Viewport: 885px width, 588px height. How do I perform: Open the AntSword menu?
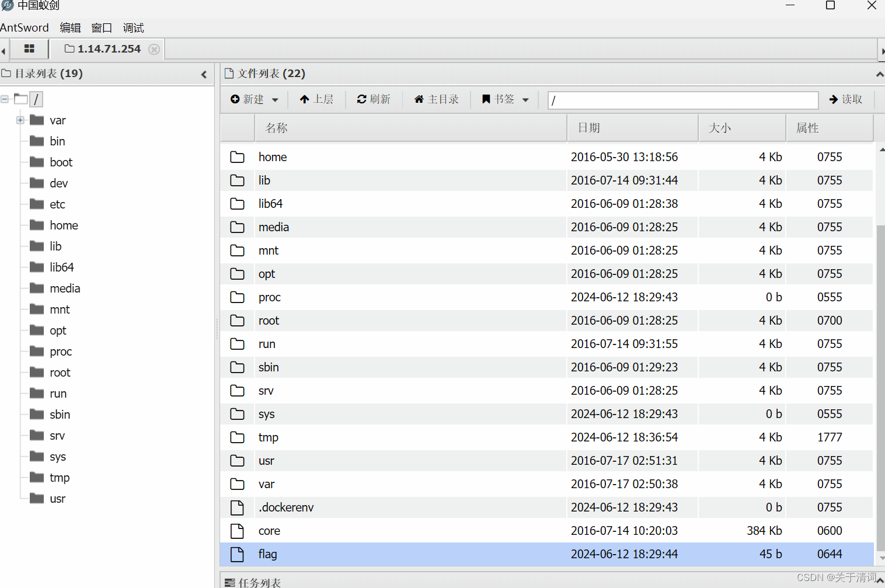click(25, 27)
